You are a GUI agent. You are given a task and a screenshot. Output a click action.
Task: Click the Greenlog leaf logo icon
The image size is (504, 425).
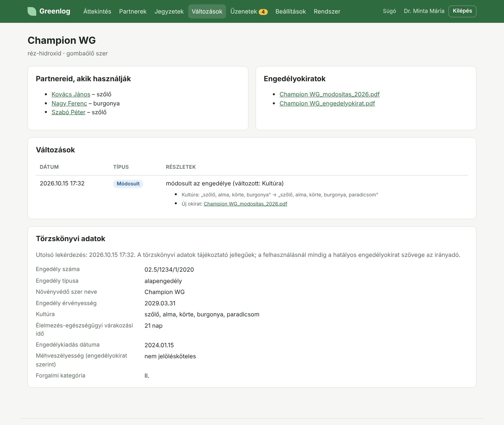(x=32, y=11)
